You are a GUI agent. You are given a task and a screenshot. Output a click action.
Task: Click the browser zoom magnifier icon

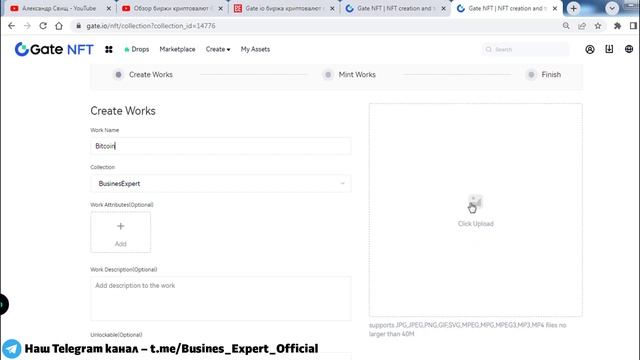pyautogui.click(x=566, y=26)
